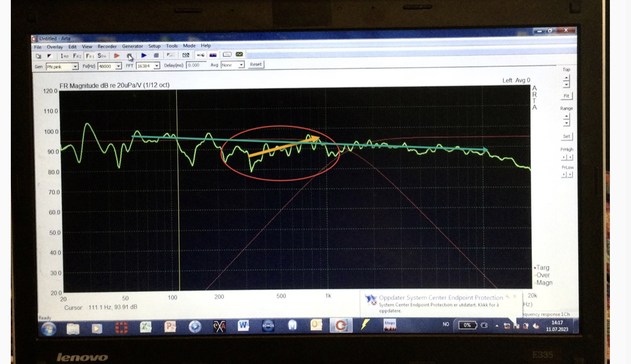631x364 pixels.
Task: Click the ABC text annotation toolbar icon
Action: 170,55
